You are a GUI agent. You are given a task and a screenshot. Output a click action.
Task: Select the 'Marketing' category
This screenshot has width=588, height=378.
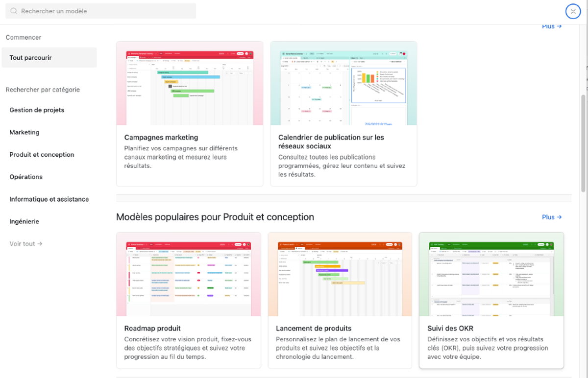[24, 132]
